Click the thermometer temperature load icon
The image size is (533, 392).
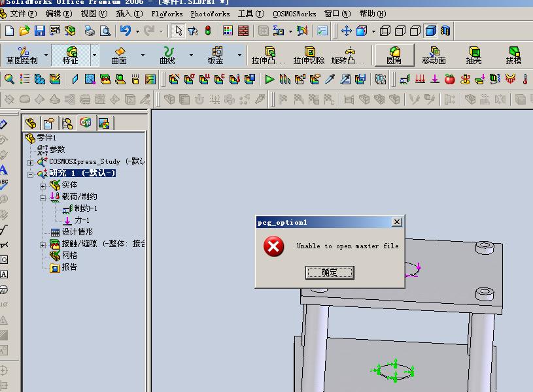click(x=525, y=80)
